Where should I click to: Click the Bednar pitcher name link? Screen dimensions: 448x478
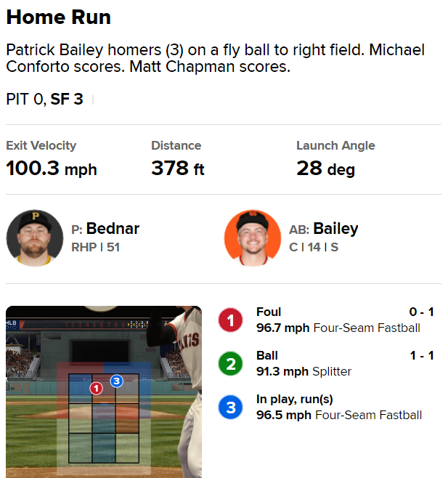[113, 229]
